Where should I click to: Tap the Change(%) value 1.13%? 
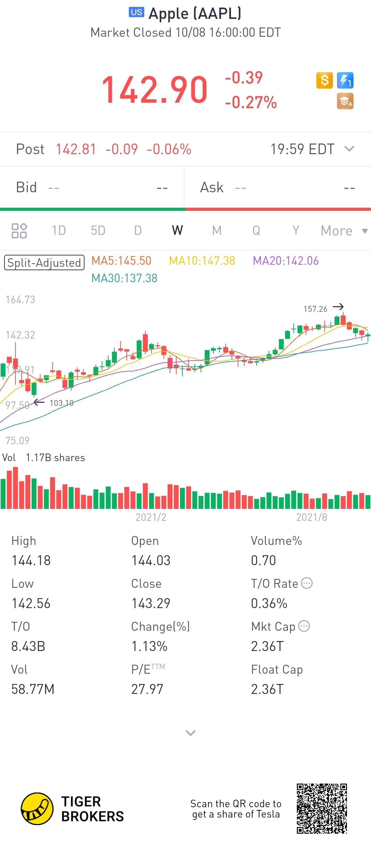pyautogui.click(x=149, y=647)
